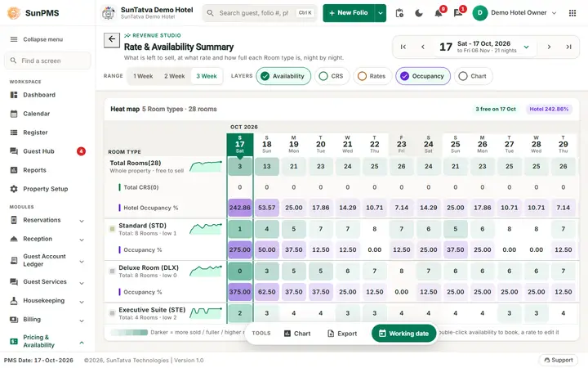Click the Export button
Screen dimensions: 588x368
[x=342, y=334]
